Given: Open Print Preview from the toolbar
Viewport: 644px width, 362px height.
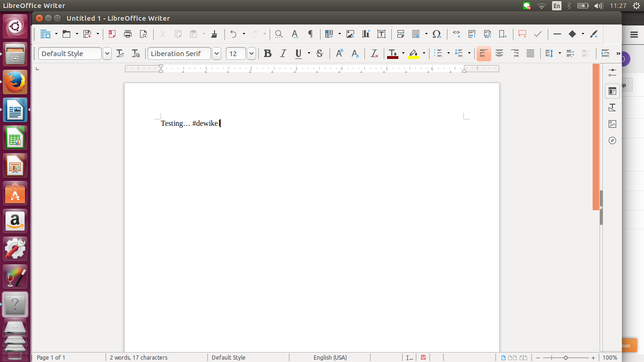Looking at the screenshot, I should pos(143,34).
